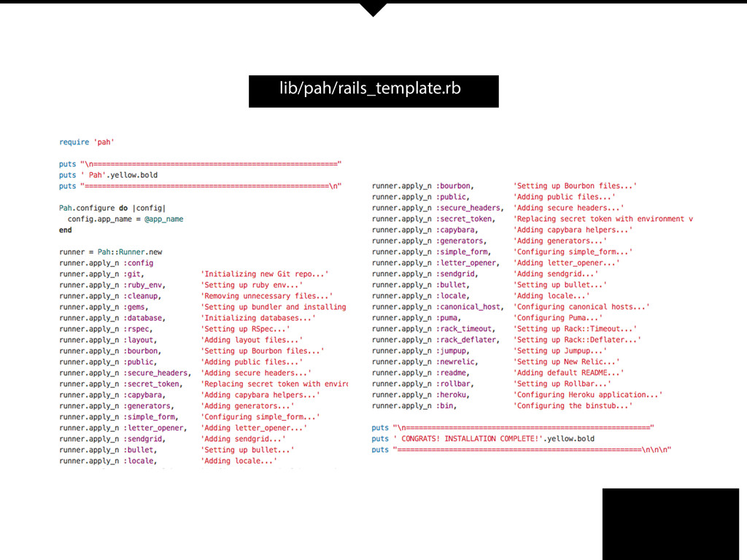This screenshot has width=747, height=560.
Task: Click string 'Setting up Rollbar...'
Action: pos(562,384)
